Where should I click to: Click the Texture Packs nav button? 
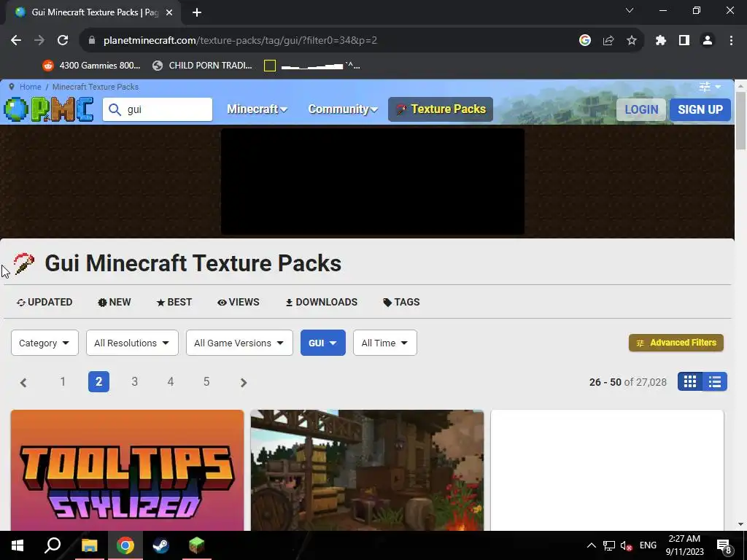[441, 109]
